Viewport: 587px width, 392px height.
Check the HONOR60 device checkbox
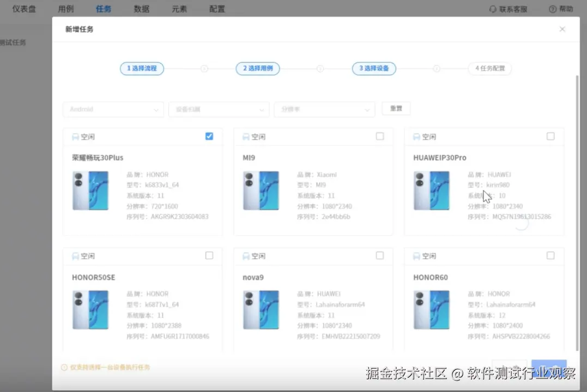(550, 255)
